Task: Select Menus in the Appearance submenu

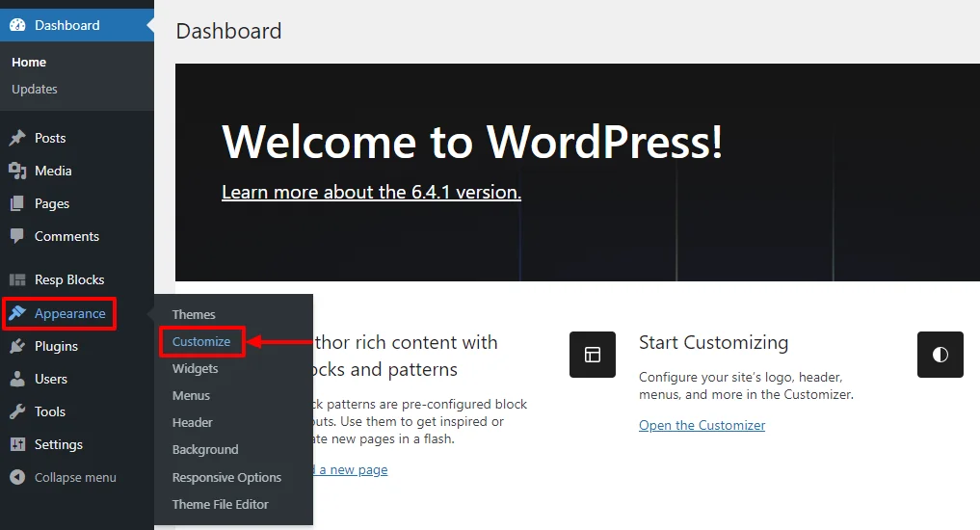Action: 191,396
